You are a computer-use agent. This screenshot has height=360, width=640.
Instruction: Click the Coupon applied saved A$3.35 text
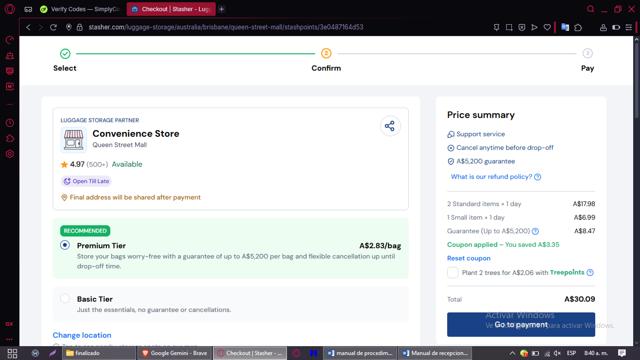pyautogui.click(x=503, y=244)
